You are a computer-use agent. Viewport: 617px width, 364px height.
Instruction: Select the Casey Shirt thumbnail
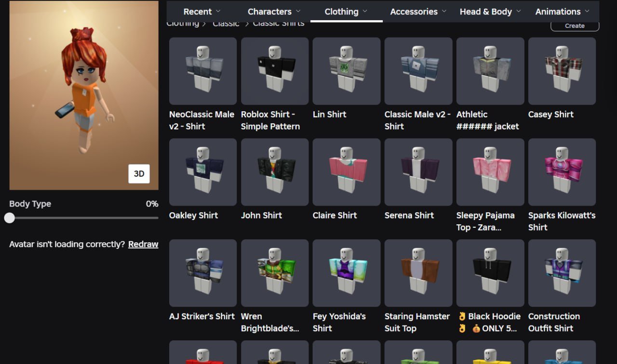pos(562,71)
